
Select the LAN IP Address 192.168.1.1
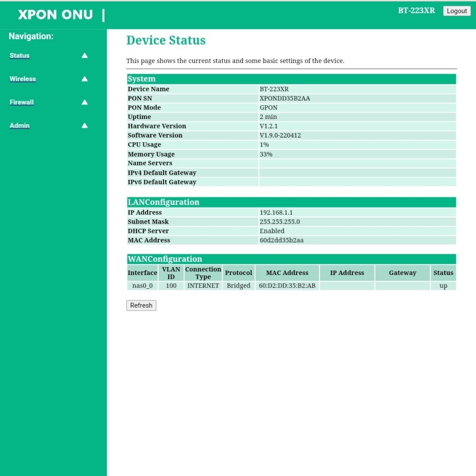276,212
